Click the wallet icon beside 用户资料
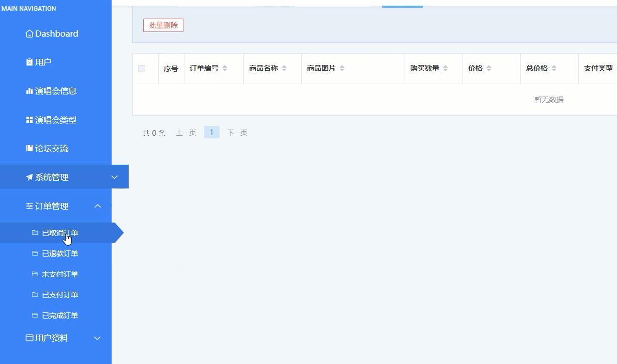Viewport: 617px width, 364px height. pyautogui.click(x=29, y=338)
